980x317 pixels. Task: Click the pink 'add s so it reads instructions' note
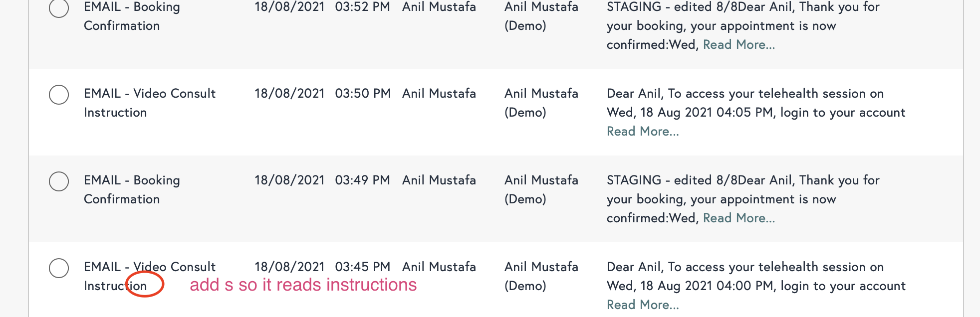(x=303, y=285)
